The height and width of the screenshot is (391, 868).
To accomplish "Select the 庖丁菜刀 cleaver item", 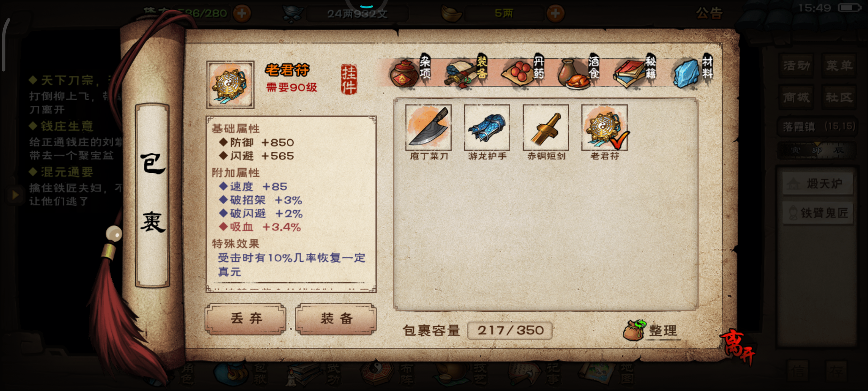I will pyautogui.click(x=429, y=128).
